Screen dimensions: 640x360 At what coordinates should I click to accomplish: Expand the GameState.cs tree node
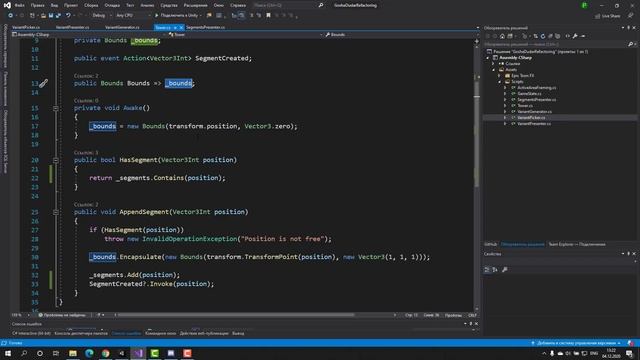505,93
